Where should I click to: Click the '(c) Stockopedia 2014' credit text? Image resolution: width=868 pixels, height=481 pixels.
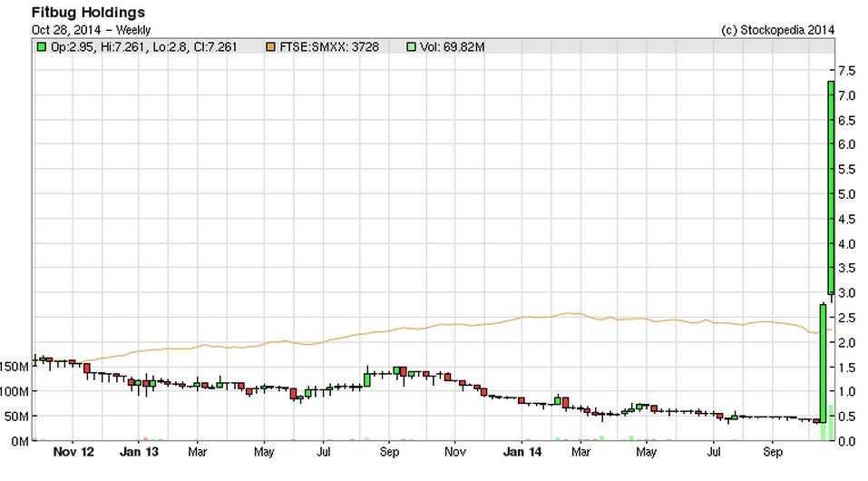click(778, 30)
